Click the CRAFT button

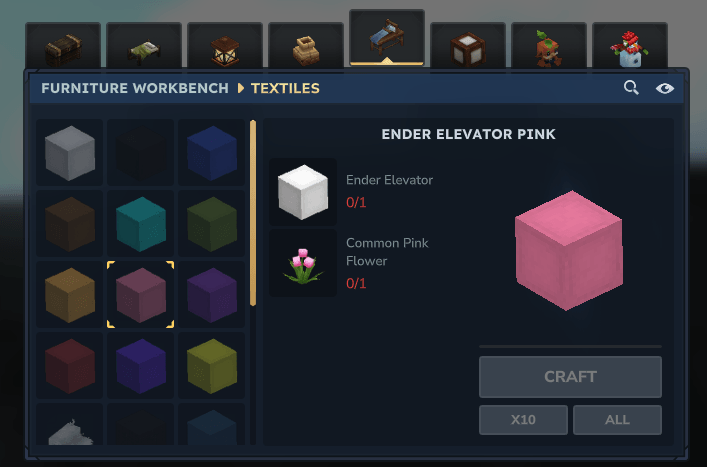[x=570, y=377]
